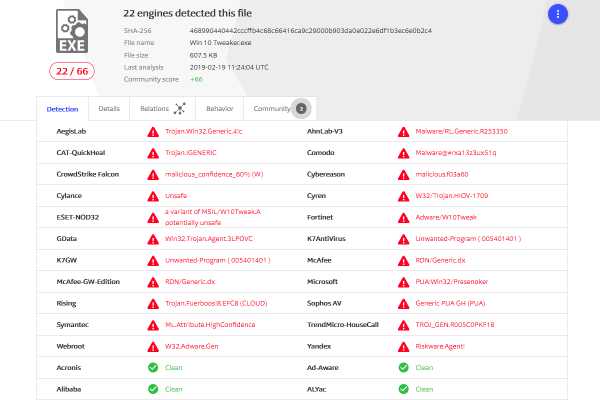The width and height of the screenshot is (600, 400).
Task: Click the Symantec warning icon
Action: click(153, 325)
